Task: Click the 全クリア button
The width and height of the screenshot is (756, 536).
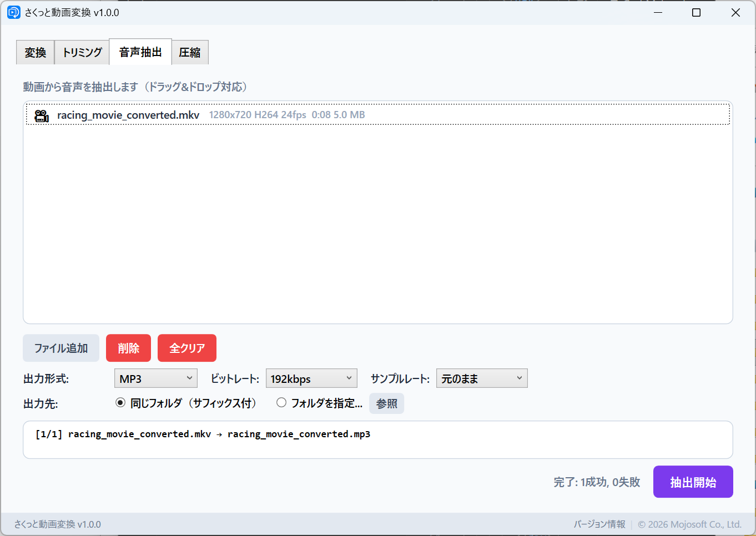Action: [187, 348]
